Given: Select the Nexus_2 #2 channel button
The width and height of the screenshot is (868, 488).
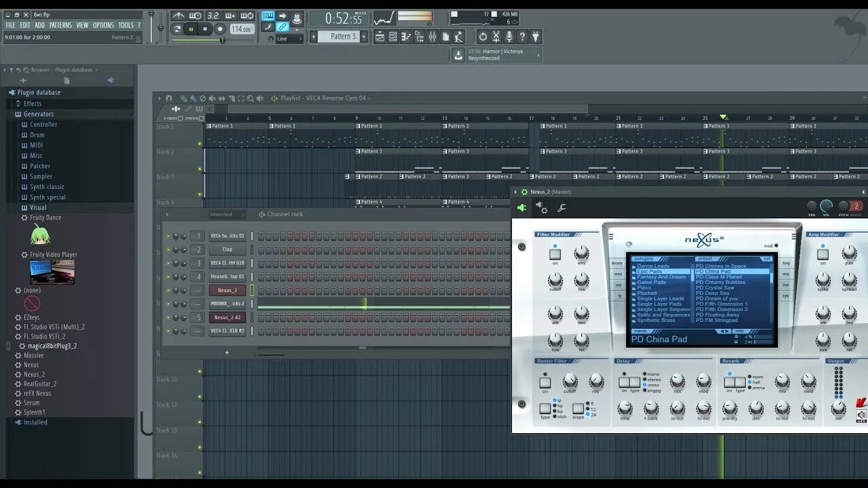Looking at the screenshot, I should (227, 317).
